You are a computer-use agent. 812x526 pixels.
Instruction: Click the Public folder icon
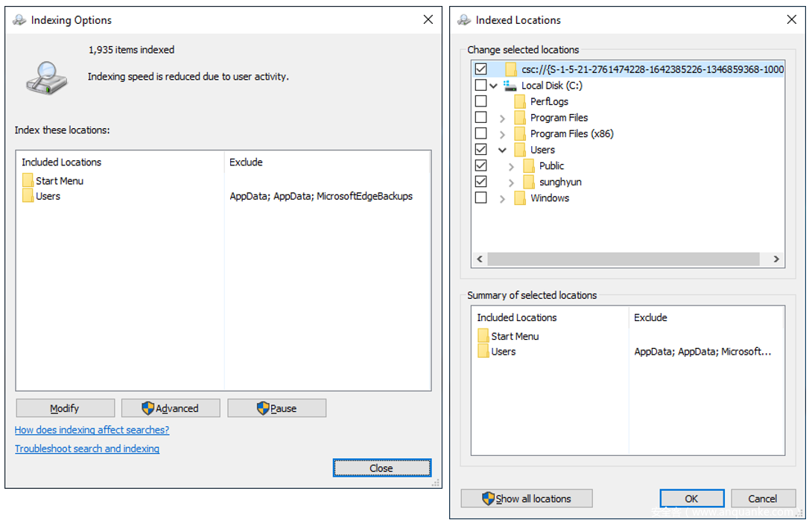pos(529,166)
